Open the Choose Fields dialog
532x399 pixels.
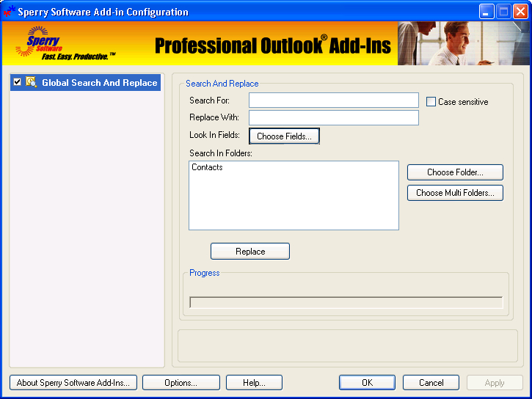point(284,136)
